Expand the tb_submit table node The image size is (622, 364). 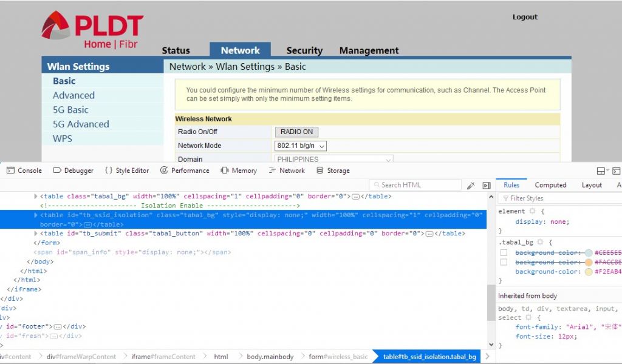tap(36, 234)
